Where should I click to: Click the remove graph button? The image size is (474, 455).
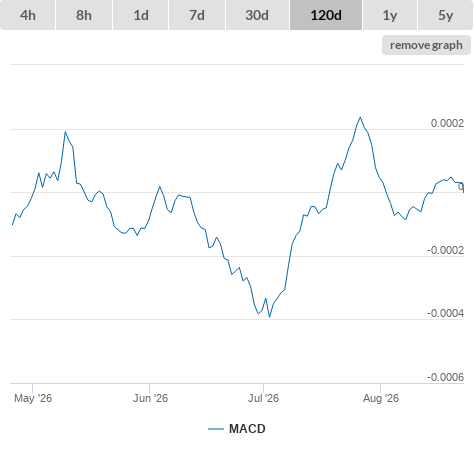426,45
